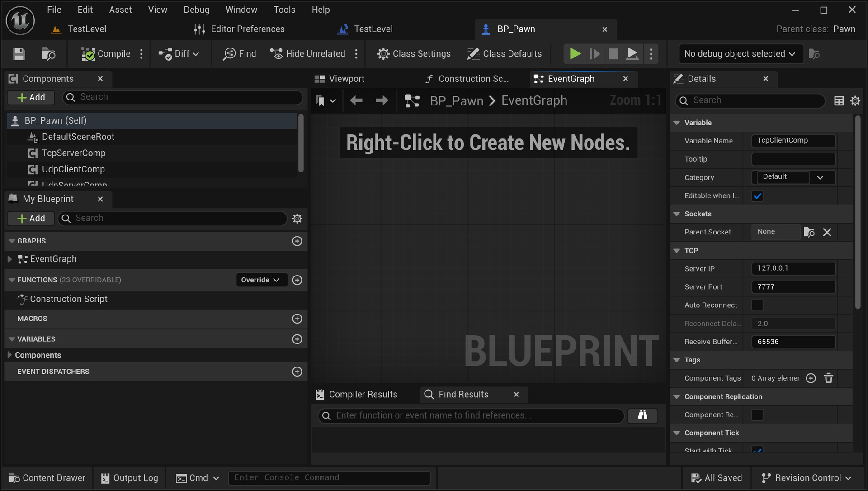Open the debug object selector dropdown
Image resolution: width=868 pixels, height=491 pixels.
click(741, 54)
